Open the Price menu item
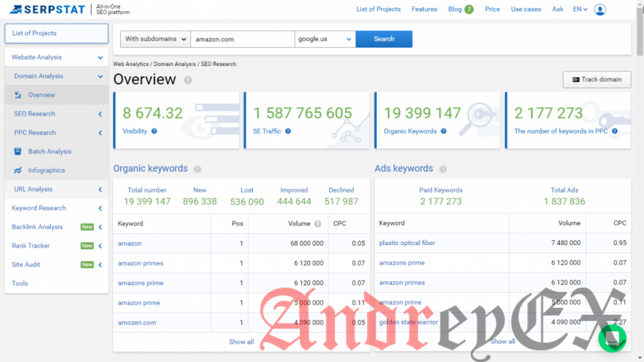Viewport: 644px width, 362px height. [492, 9]
